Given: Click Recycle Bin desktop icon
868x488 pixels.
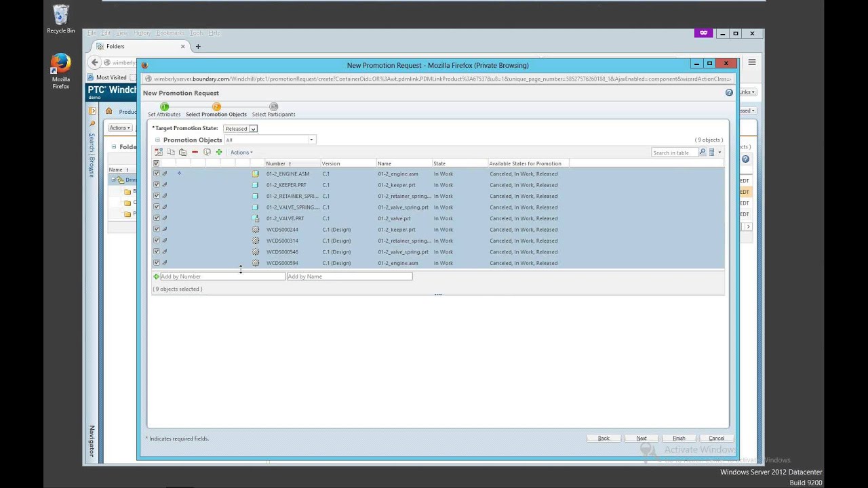Looking at the screenshot, I should point(60,19).
